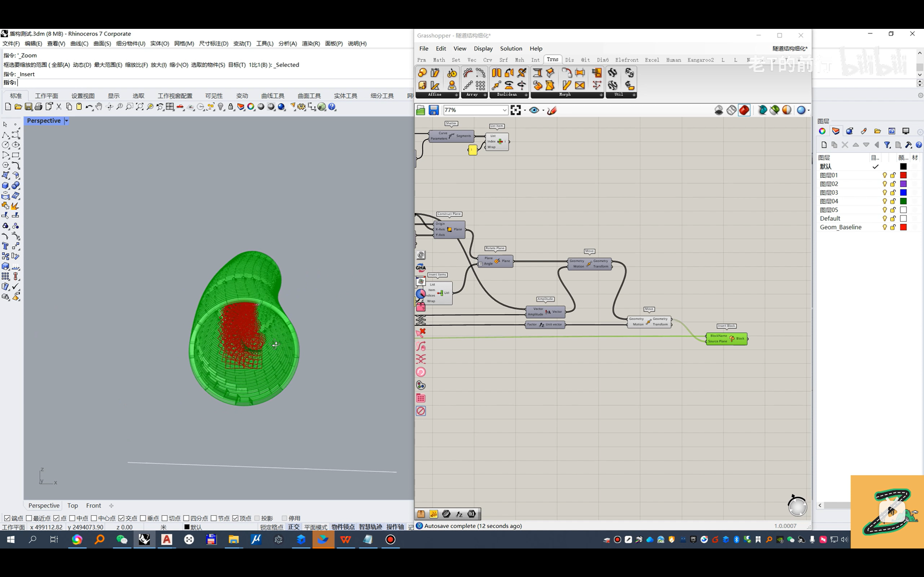Click the Save icon in Grasshopper toolbar
Screen dimensions: 924x577
[x=433, y=110]
